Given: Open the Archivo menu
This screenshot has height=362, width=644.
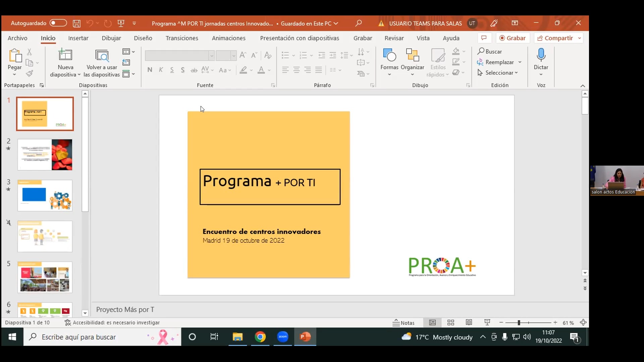Looking at the screenshot, I should click(17, 38).
